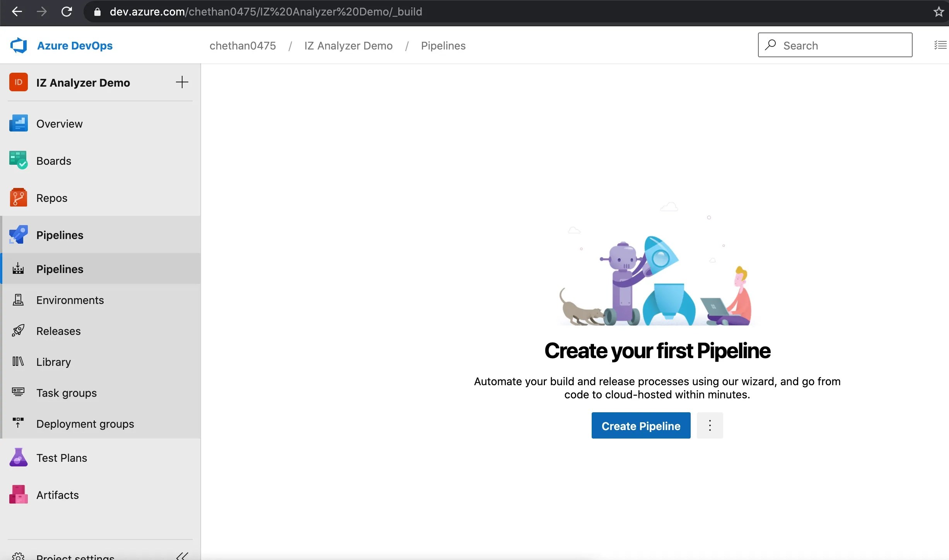Click IZ Analyzer Demo breadcrumb link
Viewport: 949px width, 560px height.
[x=348, y=46]
